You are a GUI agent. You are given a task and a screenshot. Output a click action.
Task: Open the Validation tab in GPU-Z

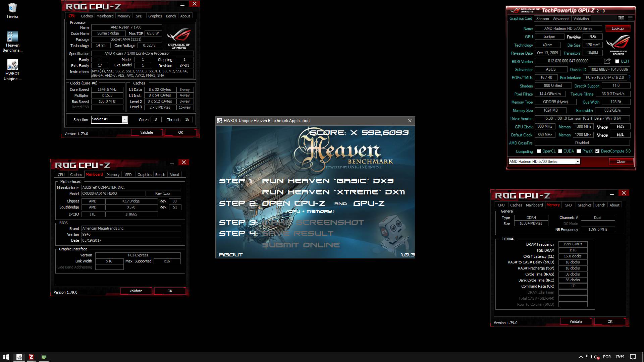pyautogui.click(x=581, y=19)
